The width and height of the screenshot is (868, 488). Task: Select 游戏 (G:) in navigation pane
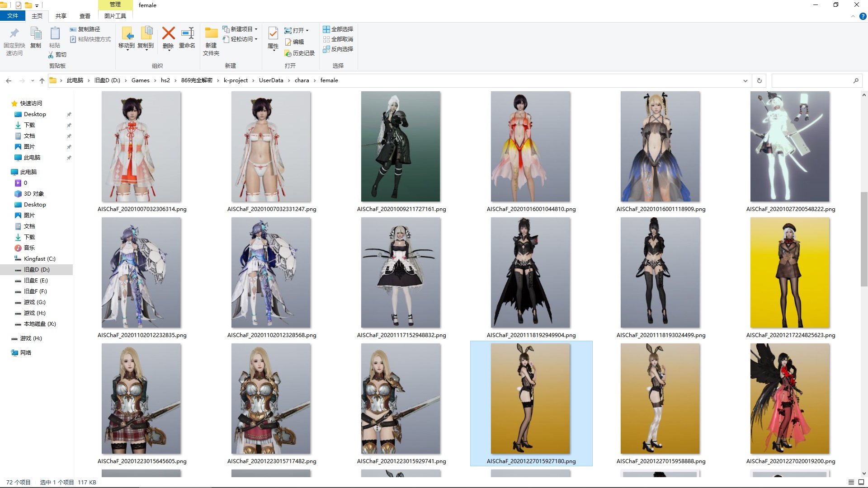[x=35, y=302]
